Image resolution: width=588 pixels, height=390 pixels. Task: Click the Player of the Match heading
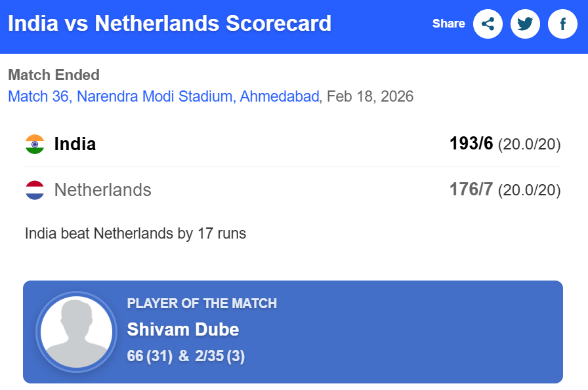pyautogui.click(x=201, y=303)
